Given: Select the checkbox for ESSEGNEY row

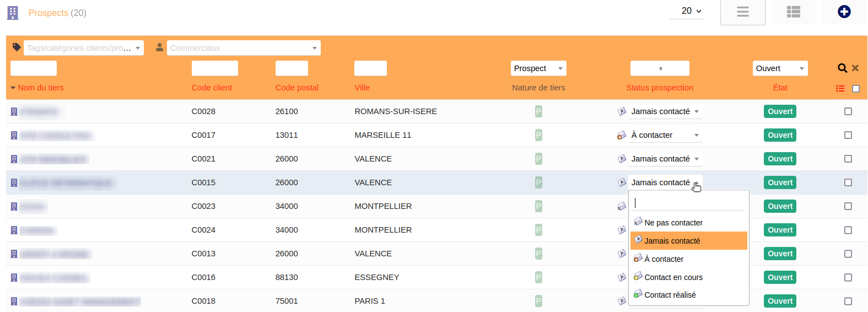Looking at the screenshot, I should (848, 277).
